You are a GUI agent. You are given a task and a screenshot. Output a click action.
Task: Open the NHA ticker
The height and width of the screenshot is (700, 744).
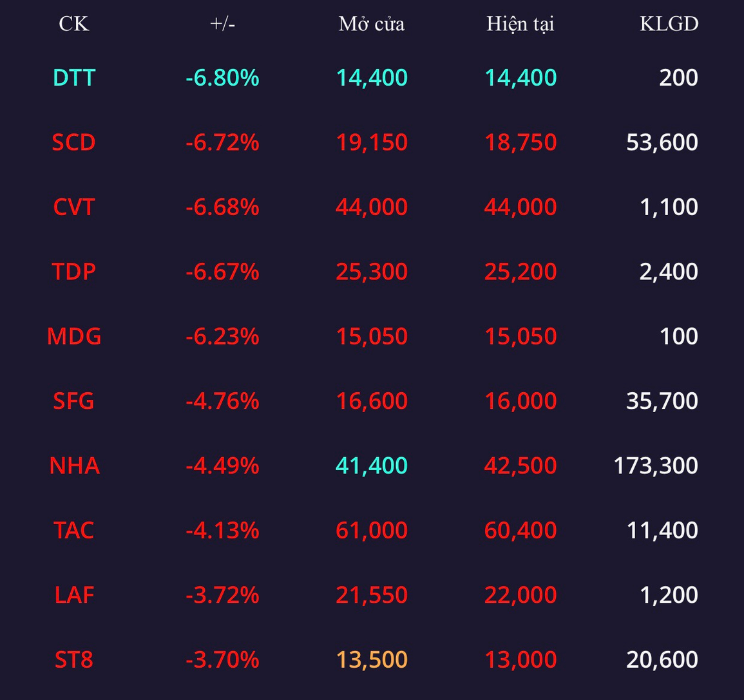(x=75, y=466)
